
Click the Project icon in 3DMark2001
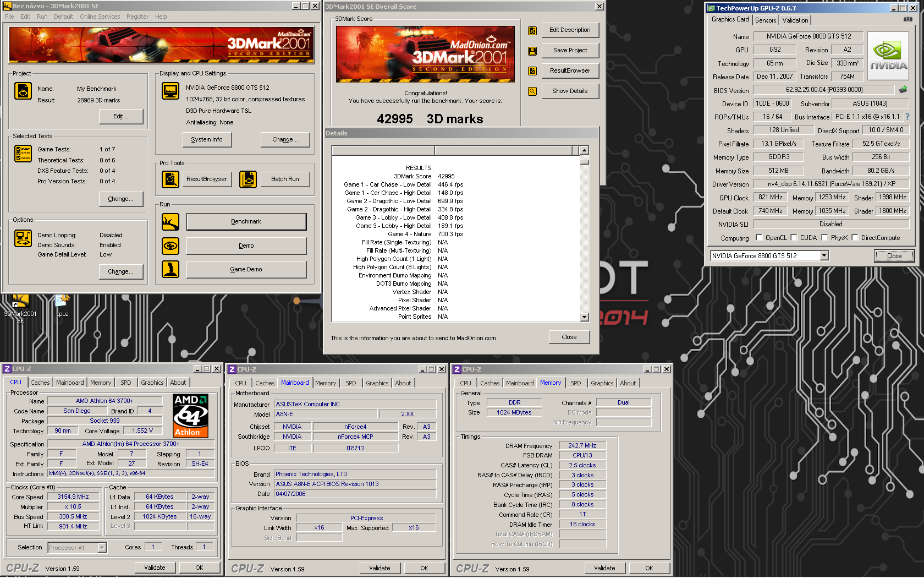[x=23, y=91]
